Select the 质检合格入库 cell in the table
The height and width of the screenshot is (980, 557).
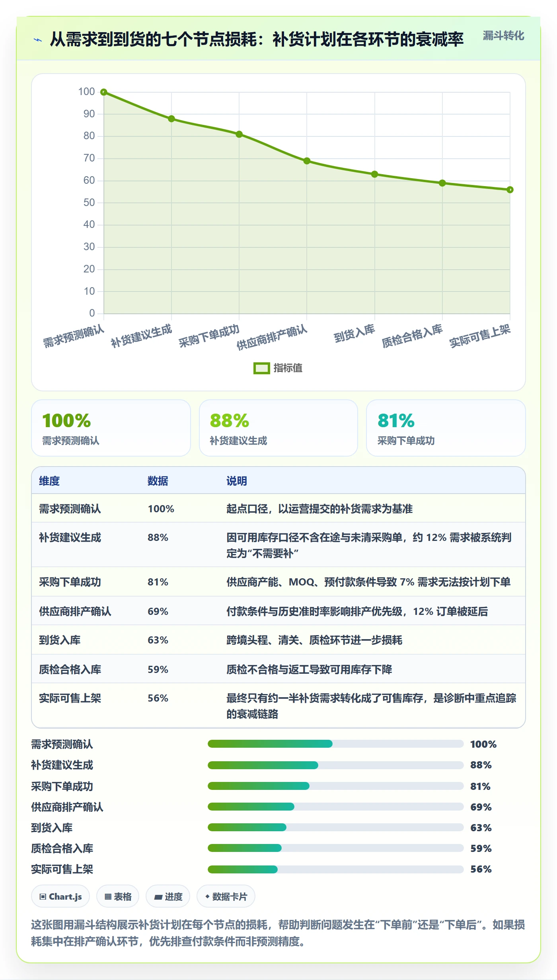coord(70,669)
